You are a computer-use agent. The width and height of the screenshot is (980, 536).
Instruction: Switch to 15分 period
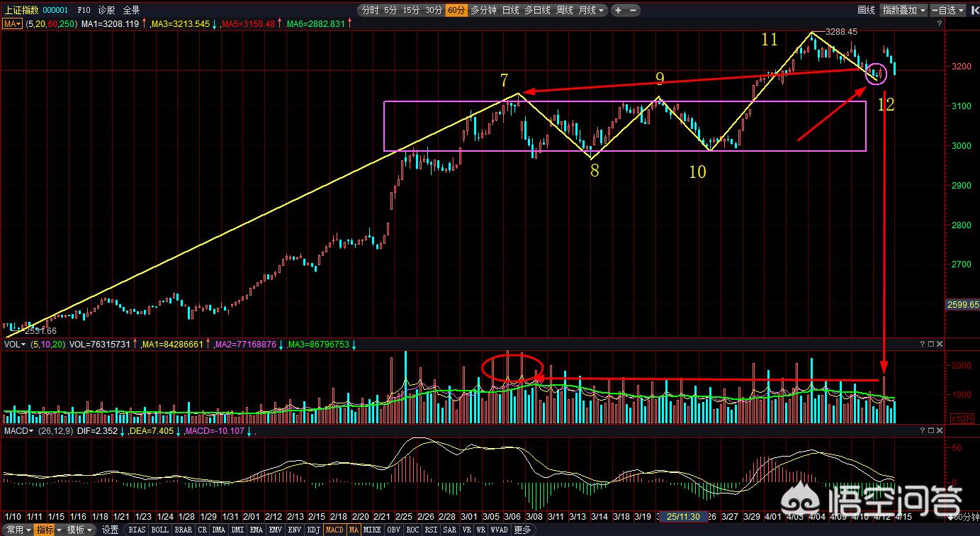click(x=411, y=10)
